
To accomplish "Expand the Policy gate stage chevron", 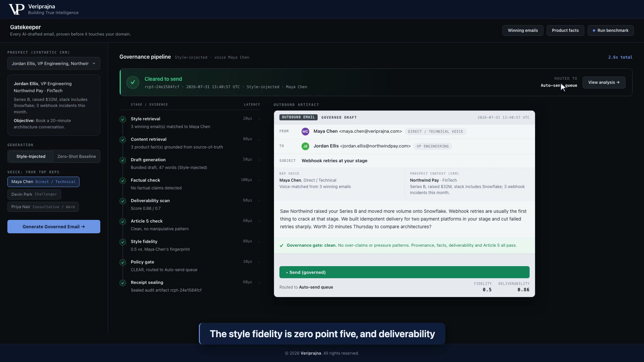I will point(259,262).
